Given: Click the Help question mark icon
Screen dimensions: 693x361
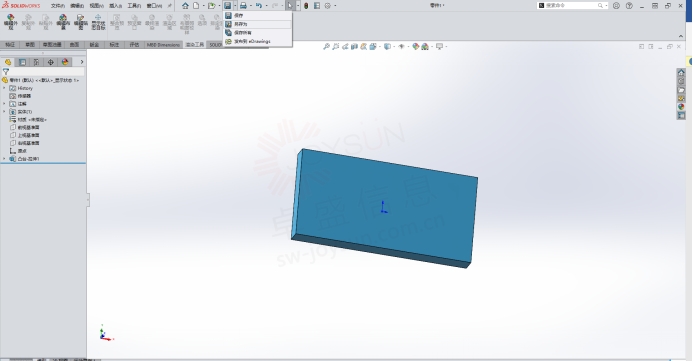Looking at the screenshot, I should pyautogui.click(x=629, y=6).
